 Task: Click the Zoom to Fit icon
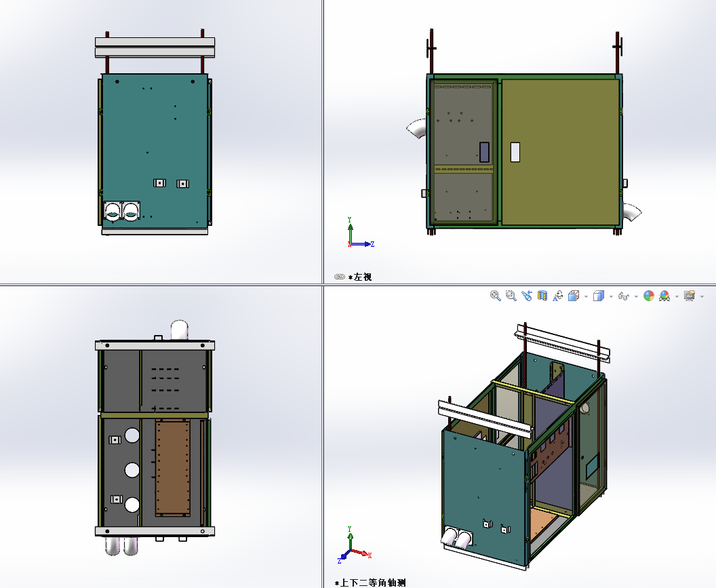[496, 296]
